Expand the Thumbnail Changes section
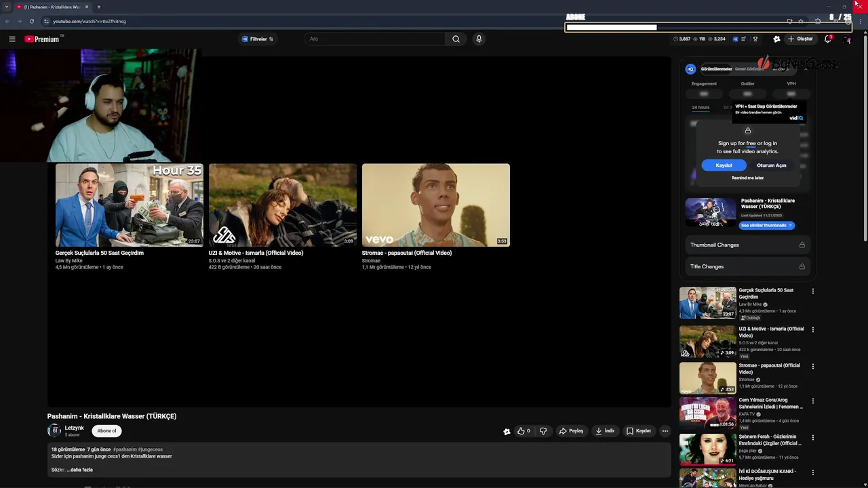The image size is (868, 488). tap(747, 245)
